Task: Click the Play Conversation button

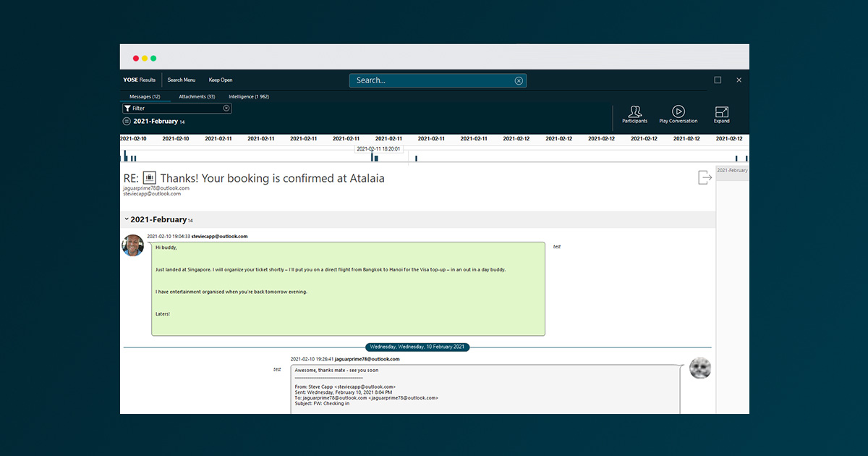Action: (678, 114)
